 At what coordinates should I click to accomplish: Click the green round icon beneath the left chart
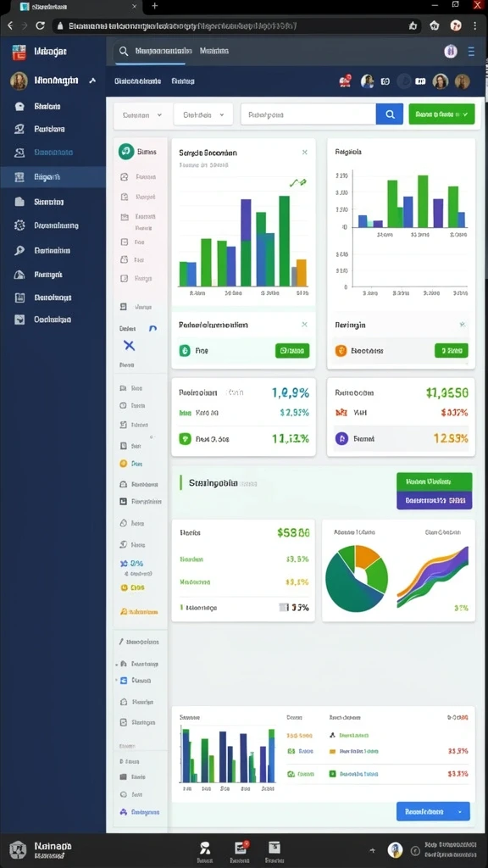(x=185, y=350)
